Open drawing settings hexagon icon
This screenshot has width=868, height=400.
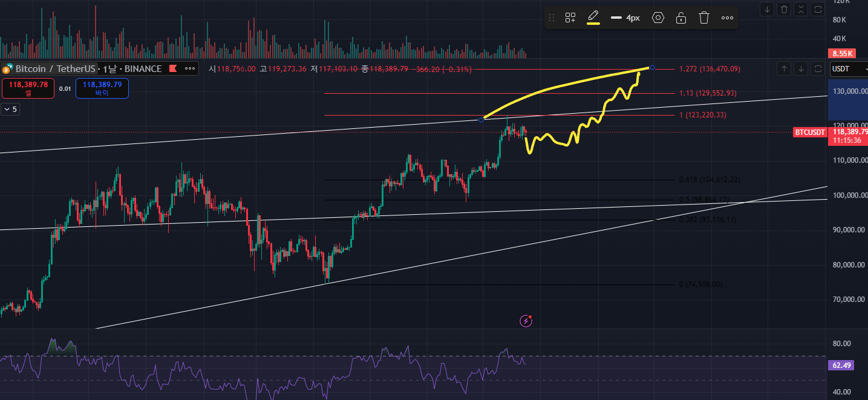(658, 18)
